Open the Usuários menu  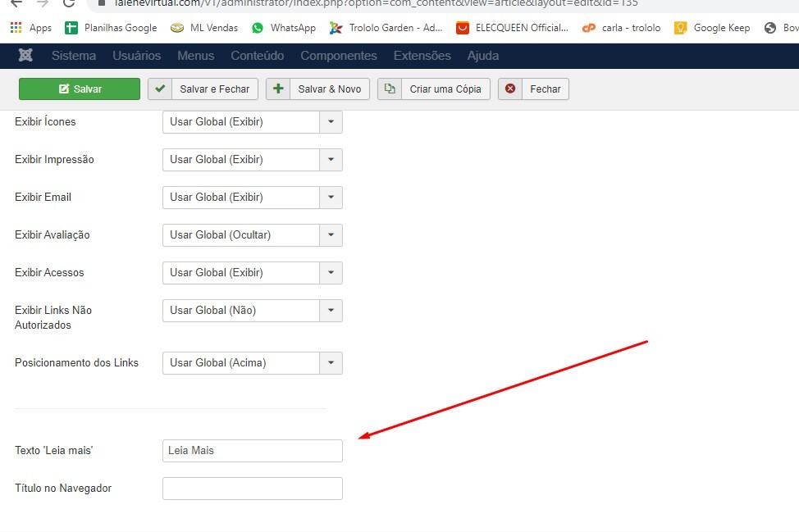pyautogui.click(x=136, y=56)
